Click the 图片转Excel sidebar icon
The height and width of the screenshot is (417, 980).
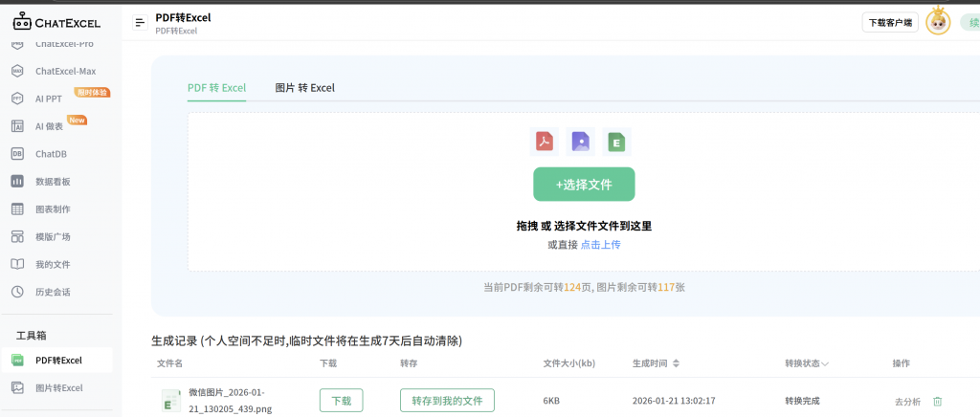pos(18,387)
